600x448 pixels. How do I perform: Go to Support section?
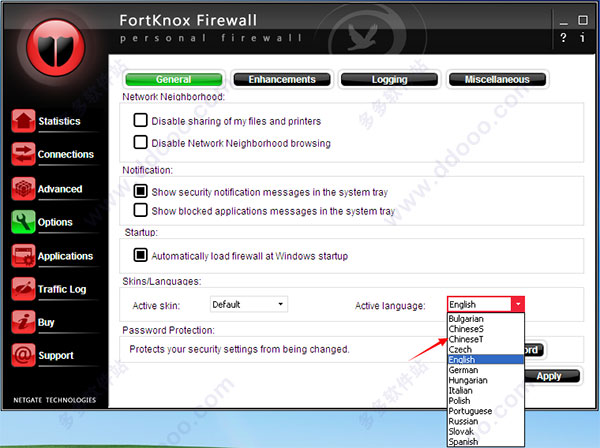tap(56, 355)
